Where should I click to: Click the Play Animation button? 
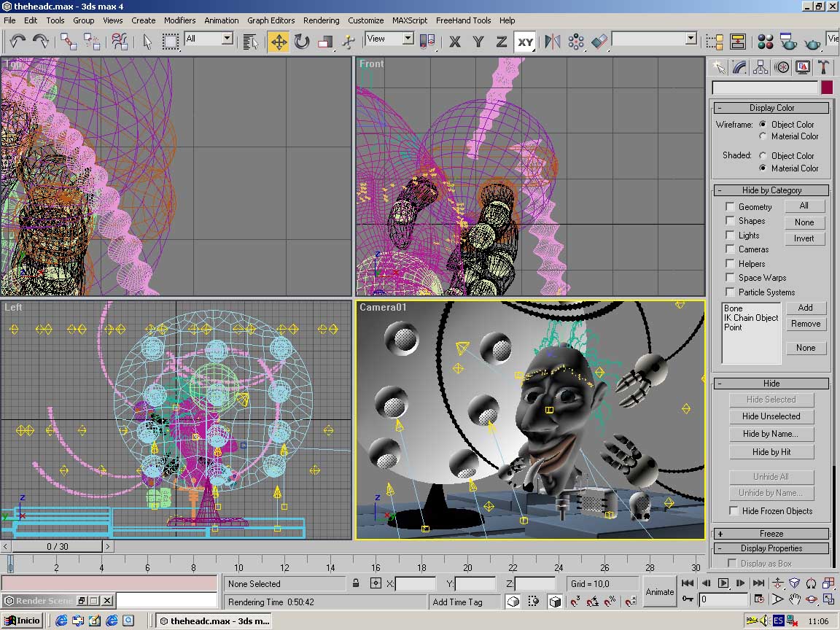pos(723,583)
